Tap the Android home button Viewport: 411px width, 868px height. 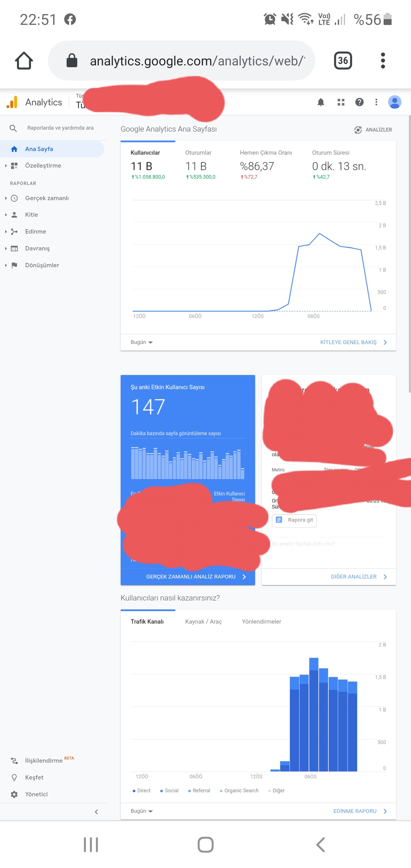click(205, 844)
